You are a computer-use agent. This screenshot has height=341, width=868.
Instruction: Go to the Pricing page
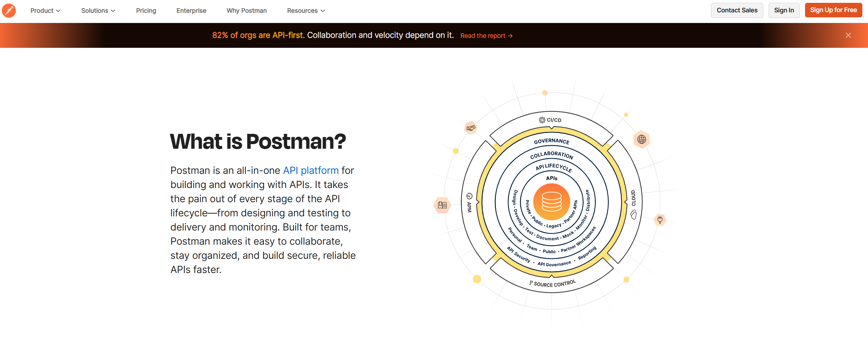[x=146, y=11]
